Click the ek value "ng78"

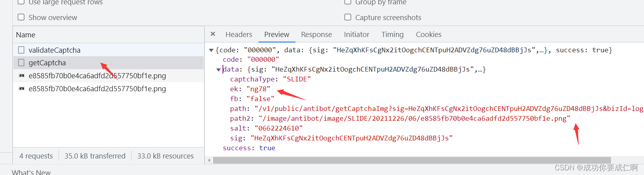click(x=258, y=89)
